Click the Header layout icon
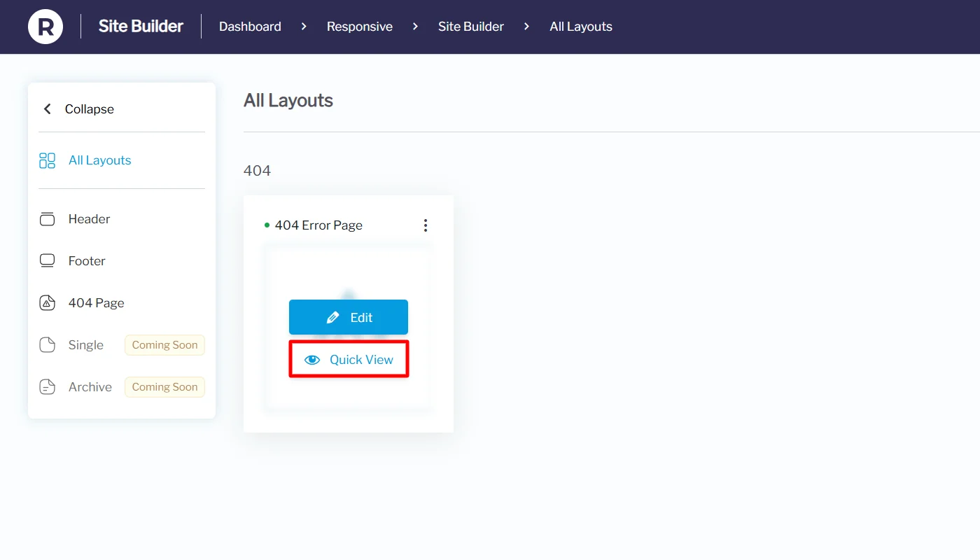The image size is (980, 560). [47, 219]
